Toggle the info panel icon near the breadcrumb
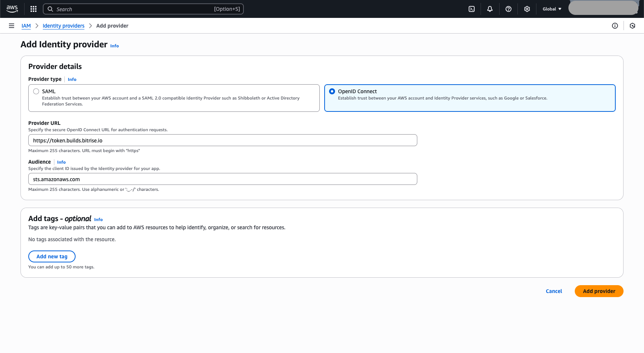Viewport: 644px width, 353px height. 615,26
